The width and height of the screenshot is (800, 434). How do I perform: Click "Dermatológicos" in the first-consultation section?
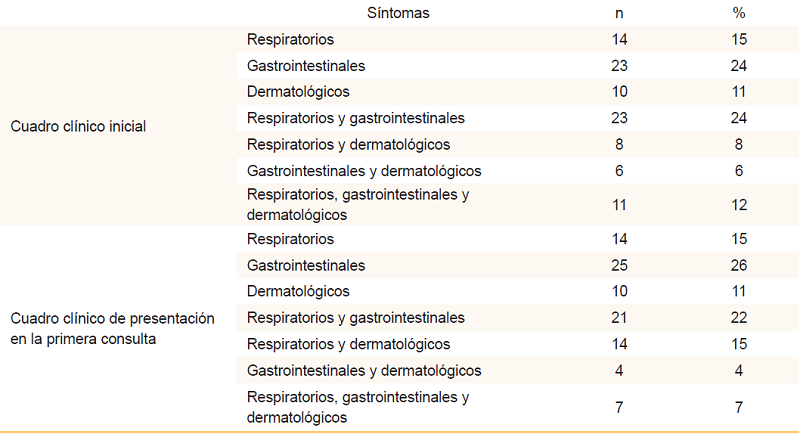tap(298, 292)
